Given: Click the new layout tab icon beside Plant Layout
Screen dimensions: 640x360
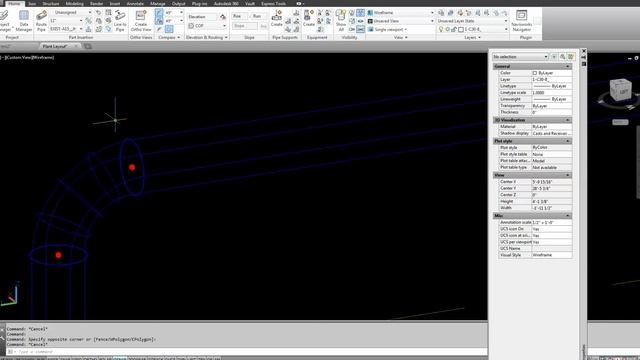Looking at the screenshot, I should tap(87, 46).
